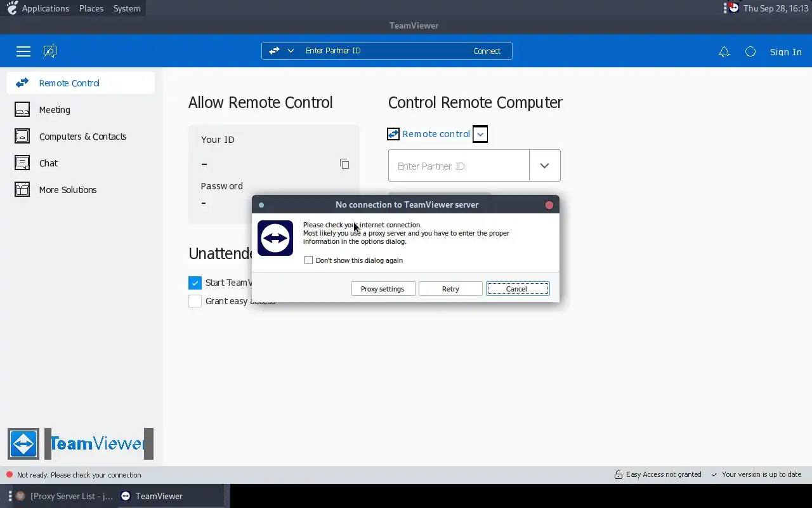Click the Remote Control arrows sidebar icon

click(22, 83)
